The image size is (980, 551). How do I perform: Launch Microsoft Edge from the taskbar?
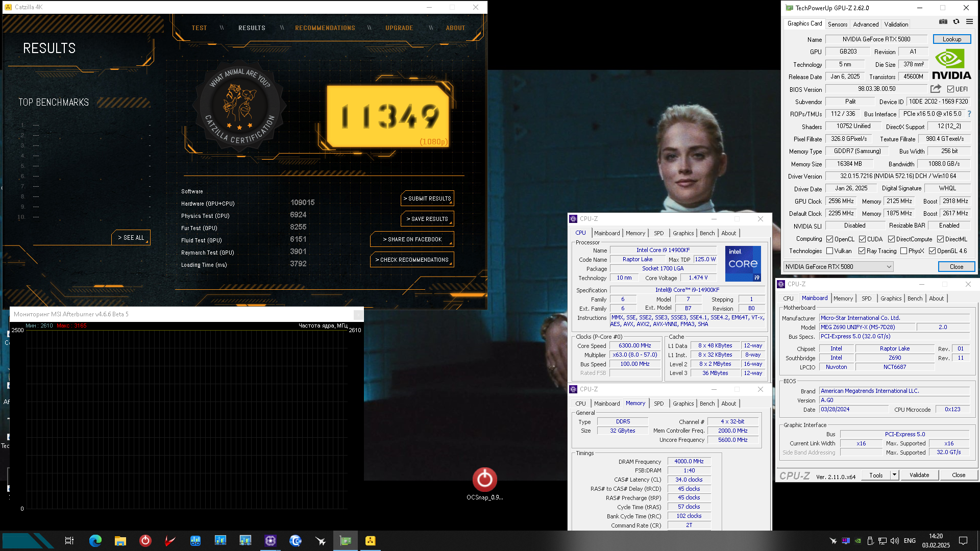click(95, 541)
